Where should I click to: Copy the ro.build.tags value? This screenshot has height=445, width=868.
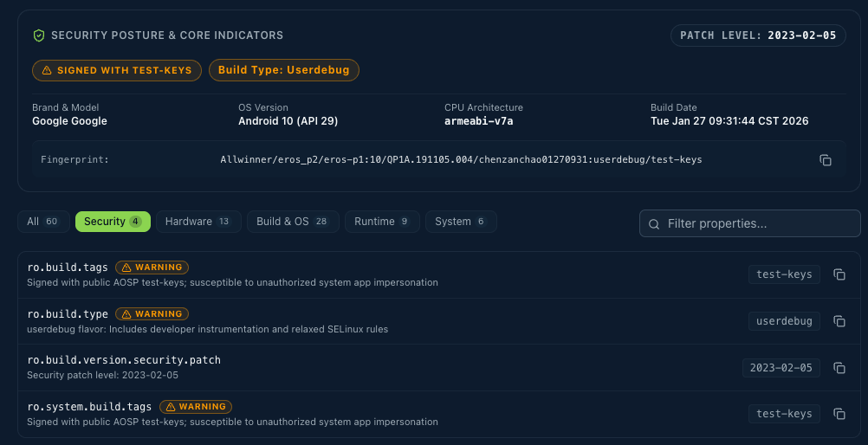tap(839, 274)
